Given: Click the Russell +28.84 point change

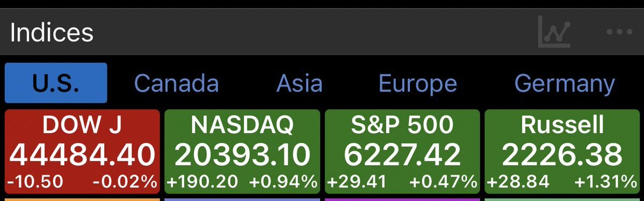Looking at the screenshot, I should click(x=518, y=181).
